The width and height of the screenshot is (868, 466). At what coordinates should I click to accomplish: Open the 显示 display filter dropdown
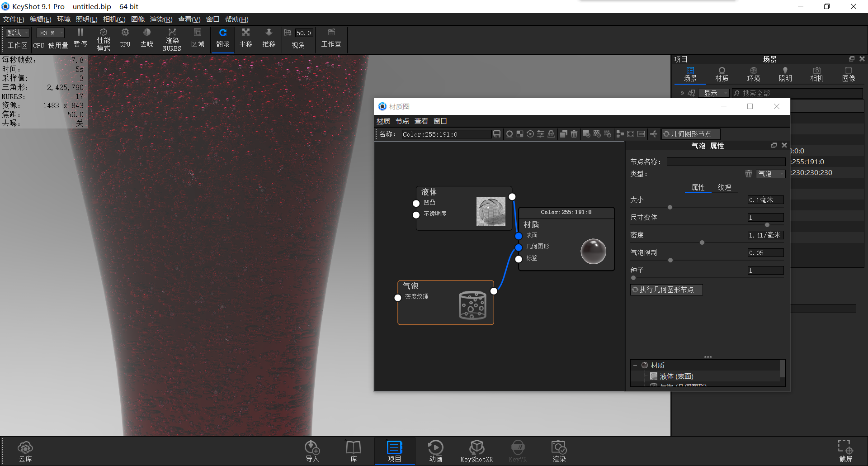[714, 93]
